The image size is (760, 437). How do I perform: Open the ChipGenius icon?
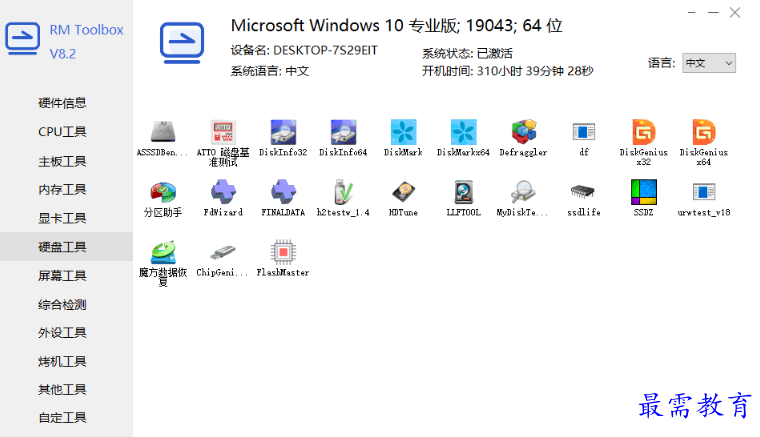223,252
